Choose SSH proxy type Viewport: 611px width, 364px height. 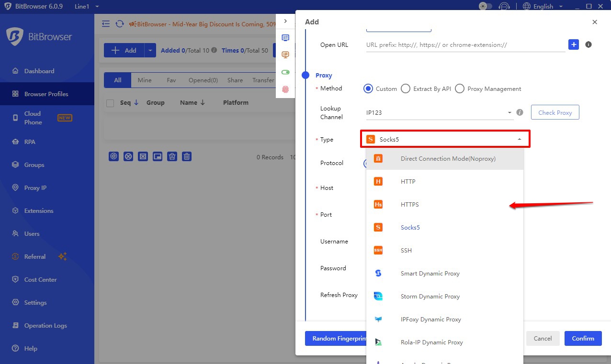pos(445,250)
